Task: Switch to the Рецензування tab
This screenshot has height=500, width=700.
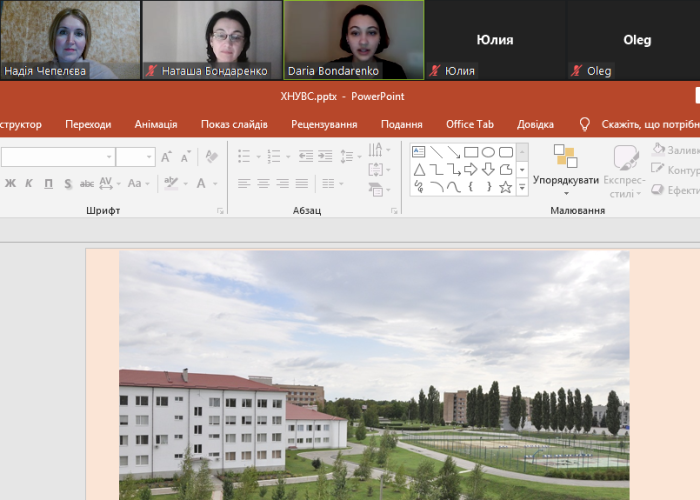Action: click(x=324, y=124)
